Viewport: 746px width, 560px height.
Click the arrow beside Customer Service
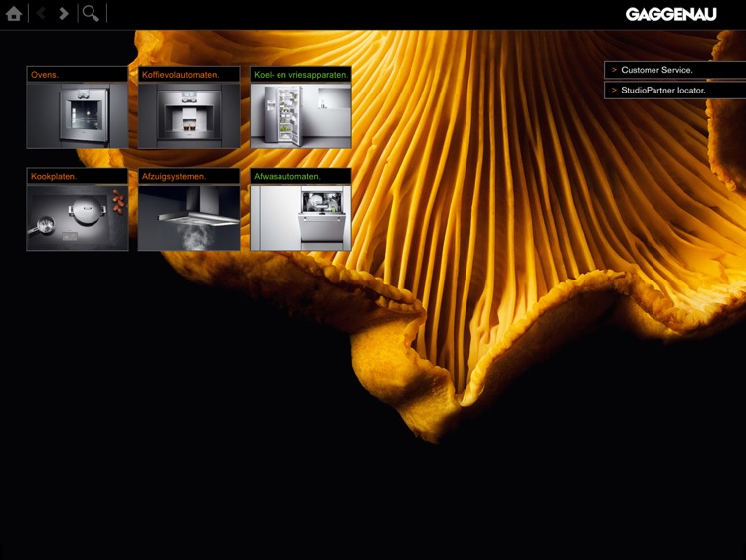[x=614, y=70]
